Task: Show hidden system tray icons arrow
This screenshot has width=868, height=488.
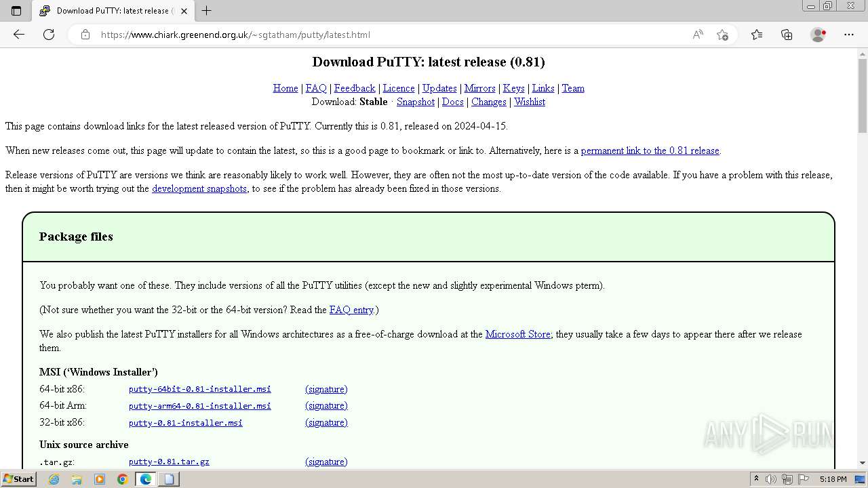Action: [x=756, y=479]
